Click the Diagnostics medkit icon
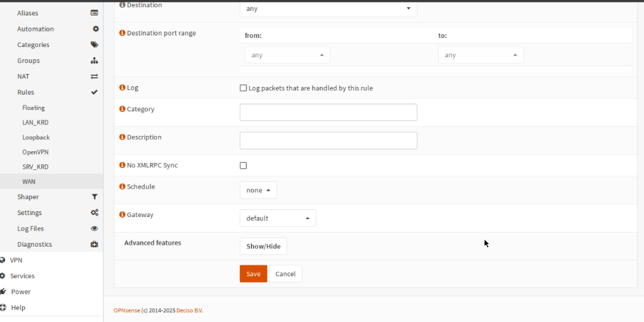 tap(95, 245)
